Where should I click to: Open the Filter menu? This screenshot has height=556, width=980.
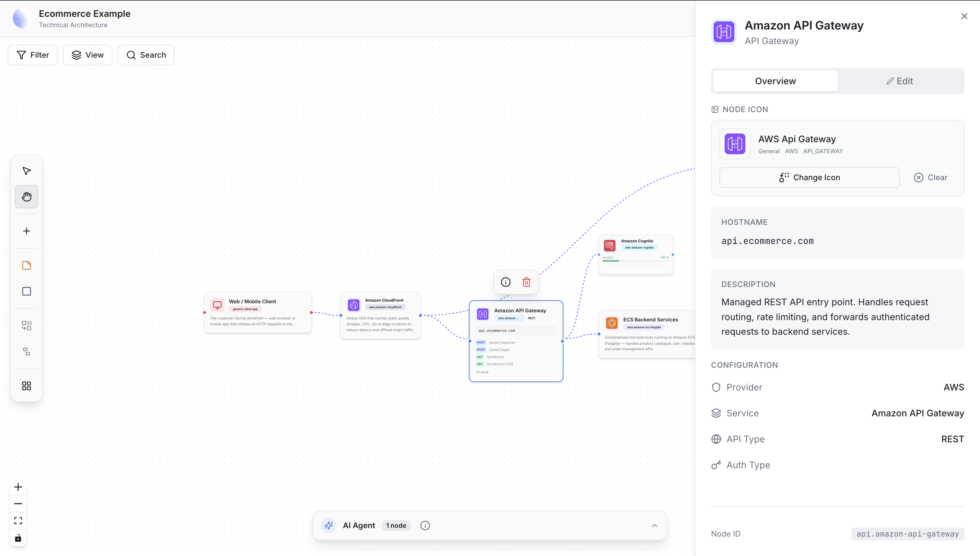point(33,55)
